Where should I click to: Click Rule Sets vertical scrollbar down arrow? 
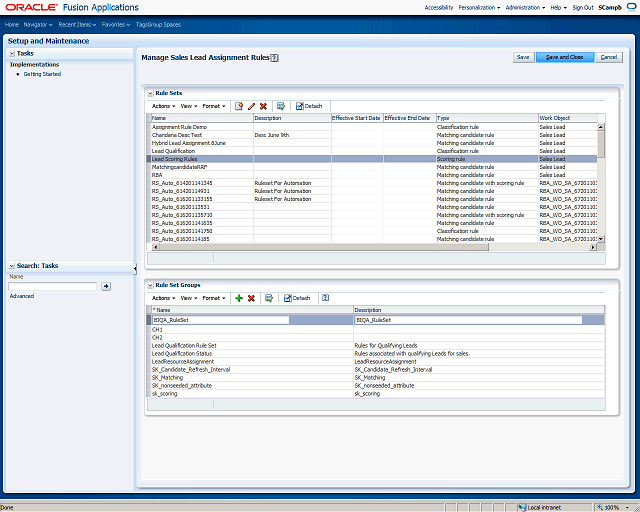[600, 239]
